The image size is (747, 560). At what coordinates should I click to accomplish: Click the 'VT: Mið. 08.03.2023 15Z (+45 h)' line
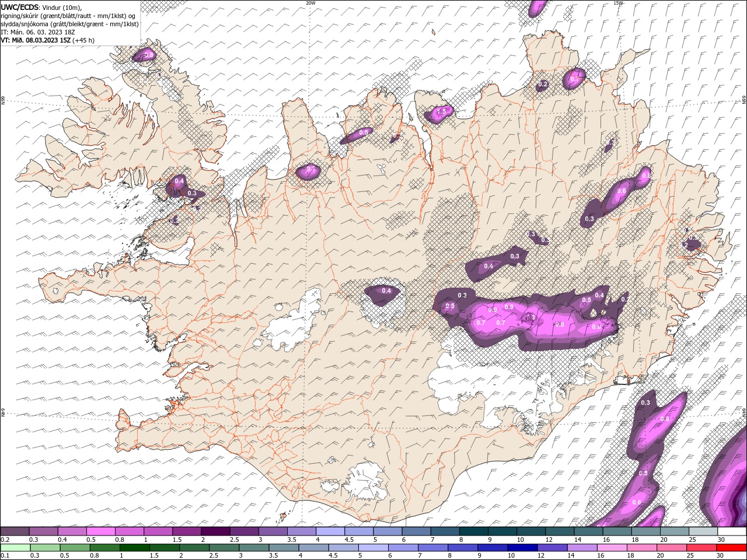pyautogui.click(x=48, y=40)
